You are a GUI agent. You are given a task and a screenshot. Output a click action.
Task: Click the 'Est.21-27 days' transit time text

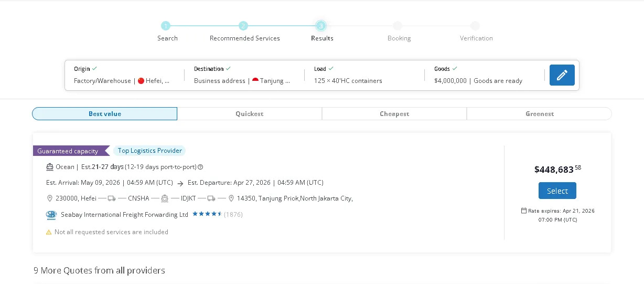pyautogui.click(x=102, y=167)
